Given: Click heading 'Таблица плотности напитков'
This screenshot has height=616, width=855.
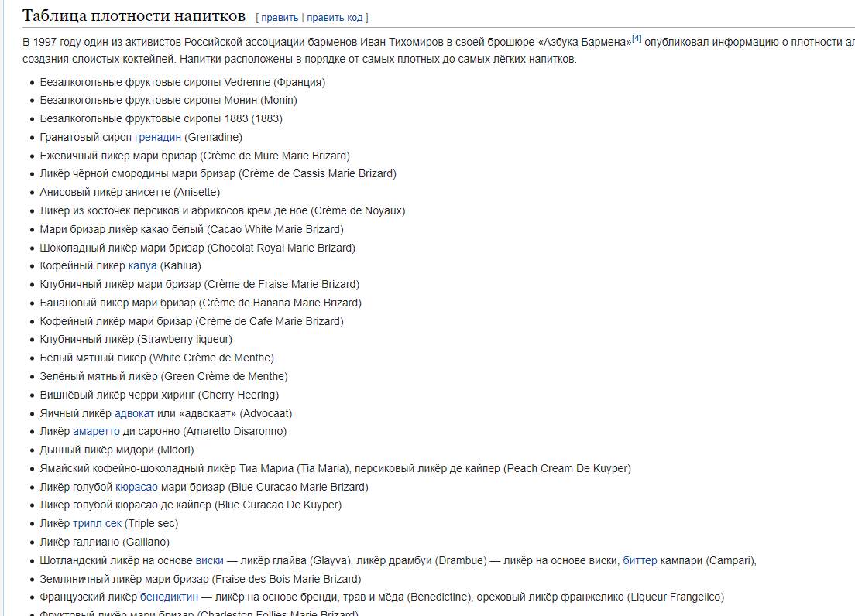Looking at the screenshot, I should (x=133, y=16).
